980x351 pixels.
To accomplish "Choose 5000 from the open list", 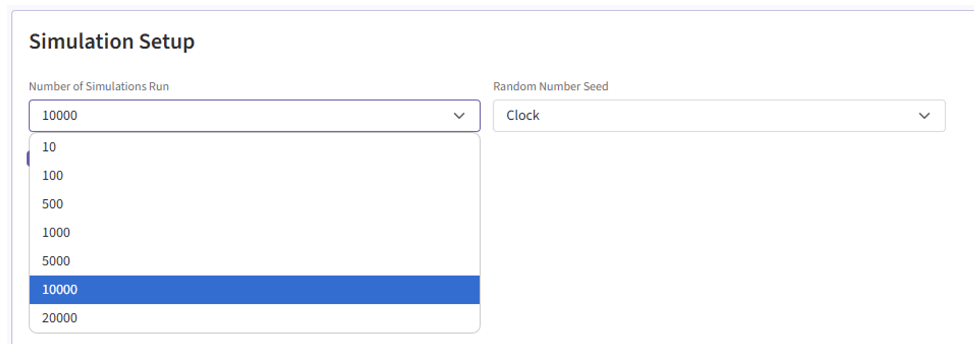I will [56, 261].
